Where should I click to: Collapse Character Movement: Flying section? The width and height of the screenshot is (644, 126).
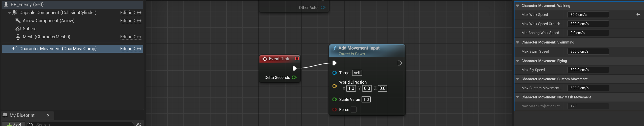tap(518, 61)
